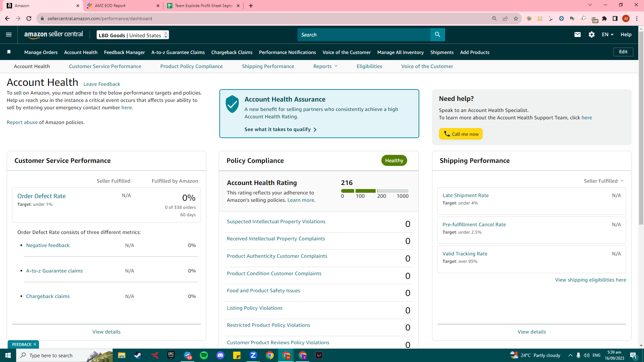The width and height of the screenshot is (644, 362).
Task: Click the Help link in header
Action: (x=626, y=35)
